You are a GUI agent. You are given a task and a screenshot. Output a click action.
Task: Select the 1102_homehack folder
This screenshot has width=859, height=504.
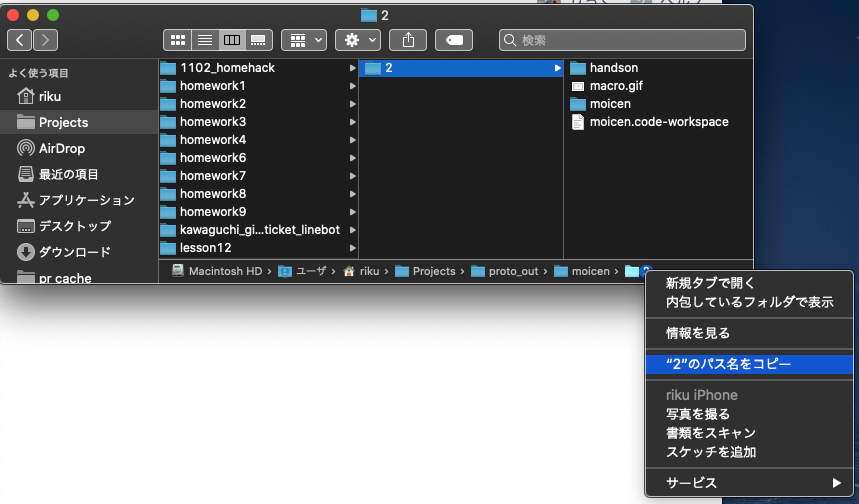tap(258, 68)
